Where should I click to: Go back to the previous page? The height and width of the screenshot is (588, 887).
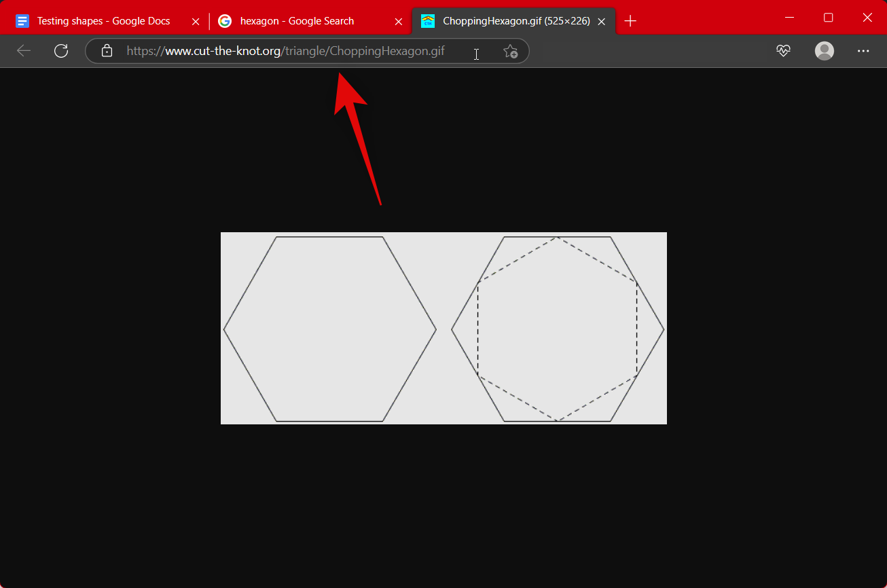[x=24, y=51]
